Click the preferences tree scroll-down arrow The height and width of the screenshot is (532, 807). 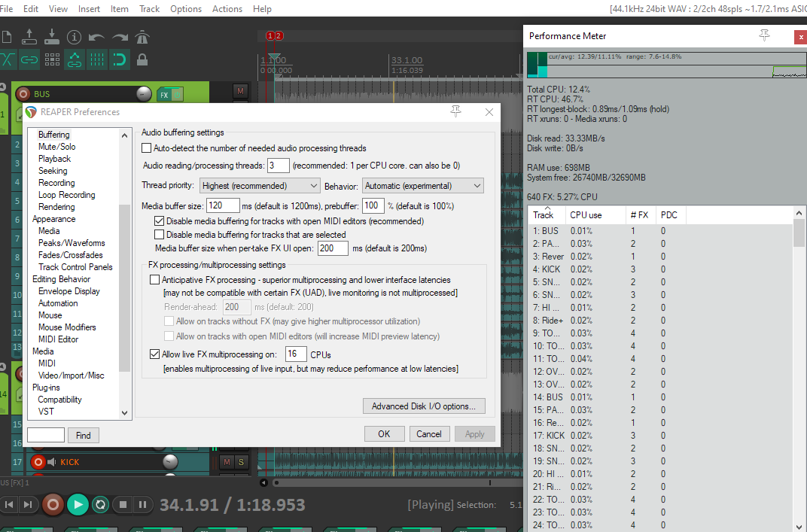pos(124,412)
